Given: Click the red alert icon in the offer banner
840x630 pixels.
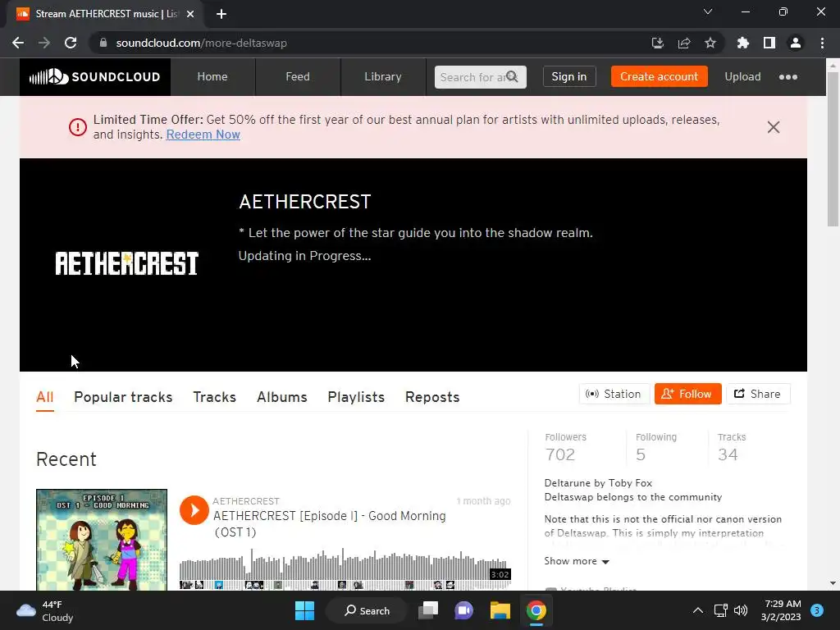Looking at the screenshot, I should click(78, 127).
